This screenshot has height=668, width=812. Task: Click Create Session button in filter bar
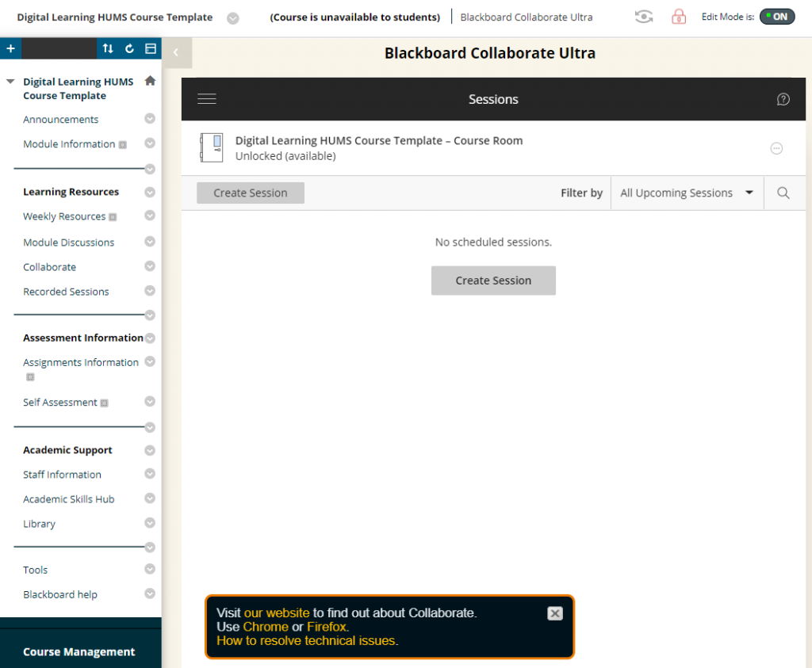pyautogui.click(x=251, y=193)
